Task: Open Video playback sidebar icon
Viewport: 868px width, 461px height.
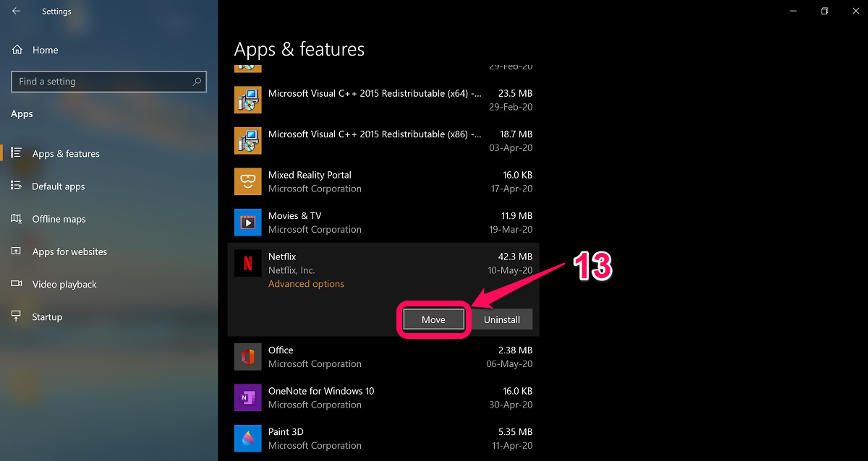Action: (x=16, y=284)
